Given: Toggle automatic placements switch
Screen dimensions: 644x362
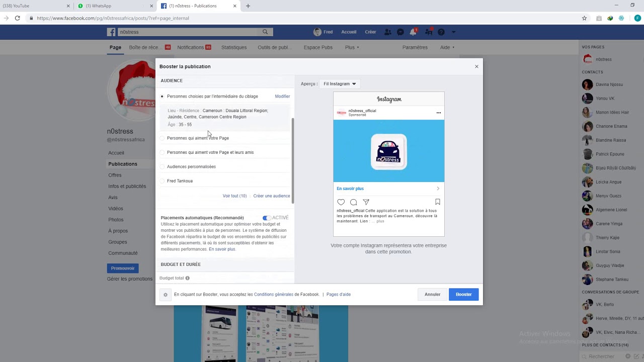Looking at the screenshot, I should coord(267,218).
